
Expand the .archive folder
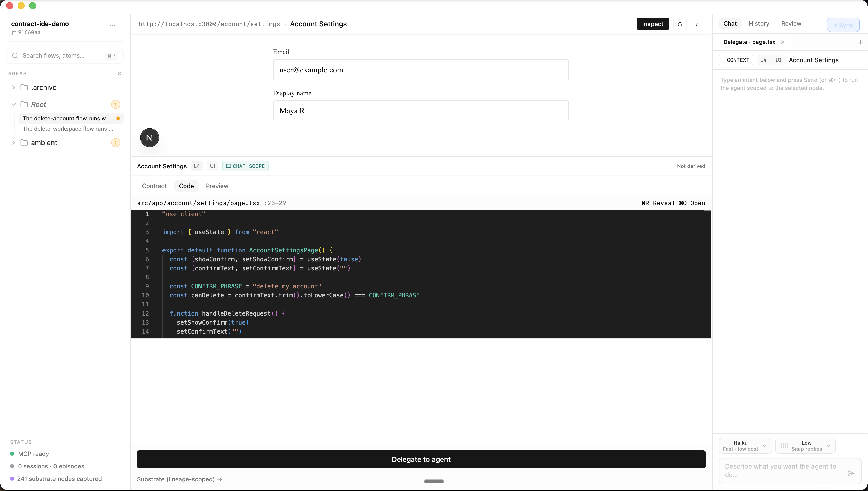[x=14, y=87]
